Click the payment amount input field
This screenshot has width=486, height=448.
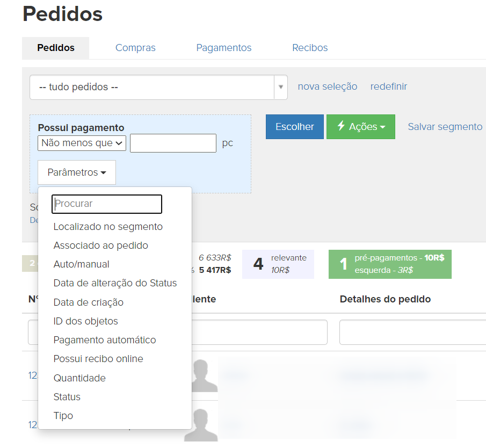(173, 143)
